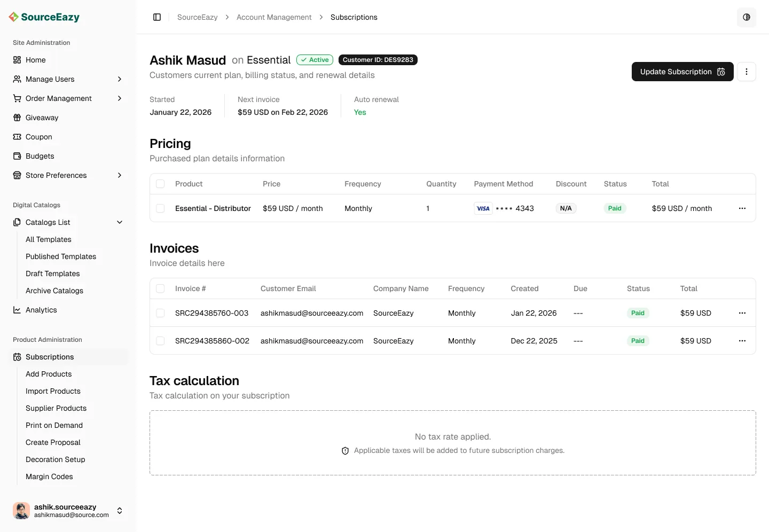This screenshot has width=769, height=532.
Task: Open Print on Demand
Action: point(54,425)
